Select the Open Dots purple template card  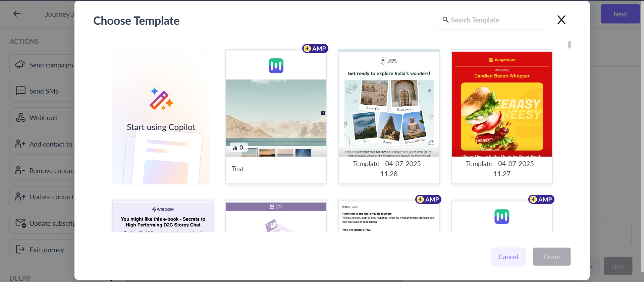276,216
